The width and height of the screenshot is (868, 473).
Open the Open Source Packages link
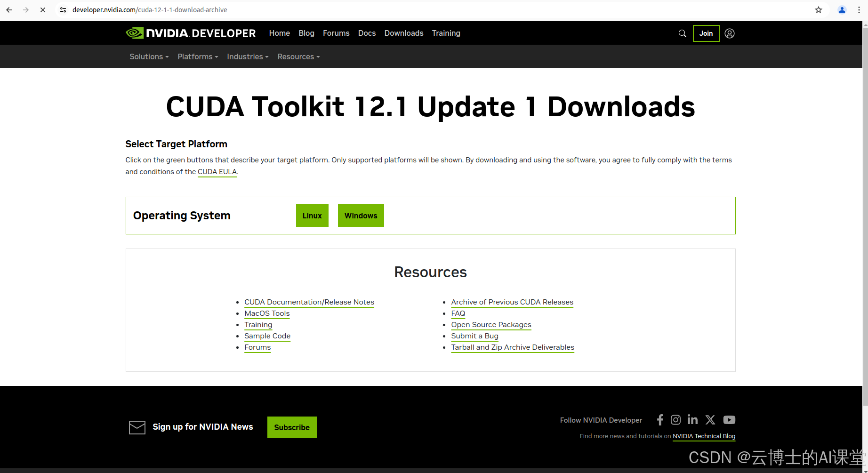coord(491,325)
